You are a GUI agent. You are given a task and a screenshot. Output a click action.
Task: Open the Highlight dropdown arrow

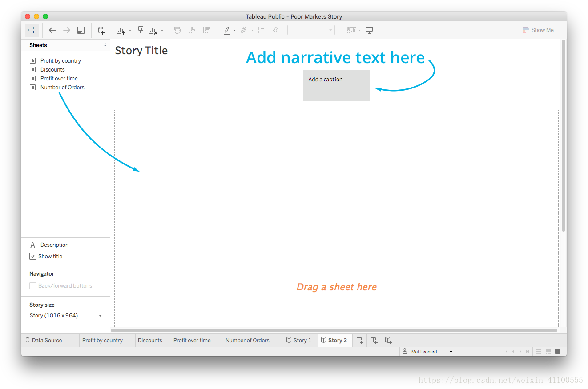[234, 31]
